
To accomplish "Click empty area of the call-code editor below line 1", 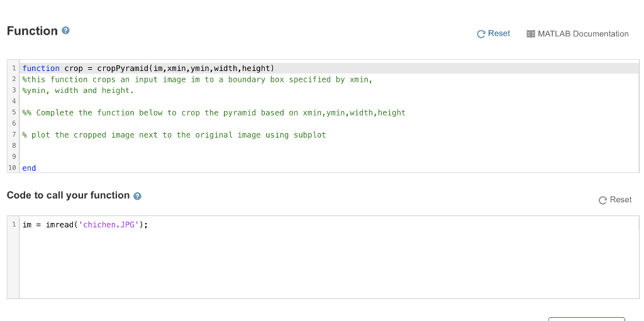I will click(328, 264).
